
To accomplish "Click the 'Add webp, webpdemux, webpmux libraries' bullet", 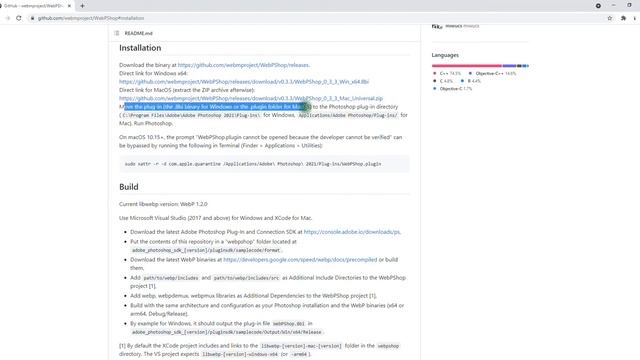I will (x=253, y=296).
